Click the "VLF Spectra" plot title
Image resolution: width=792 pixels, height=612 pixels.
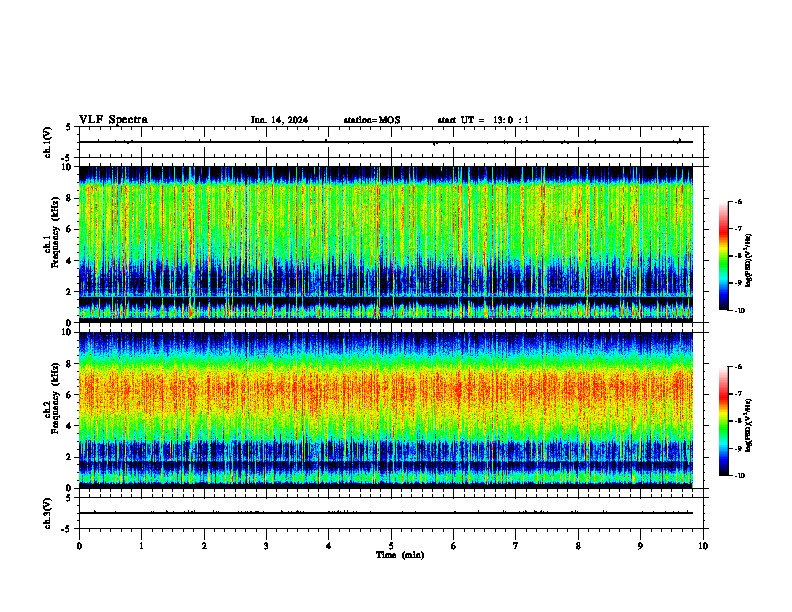coord(113,120)
